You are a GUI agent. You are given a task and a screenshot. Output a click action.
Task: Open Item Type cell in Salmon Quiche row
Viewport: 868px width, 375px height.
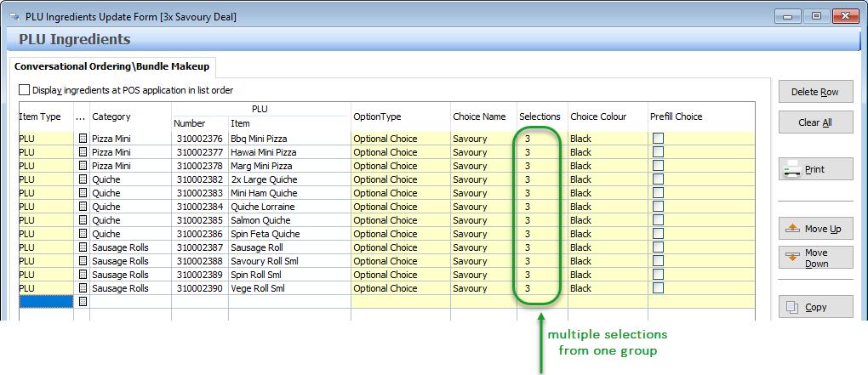click(45, 220)
